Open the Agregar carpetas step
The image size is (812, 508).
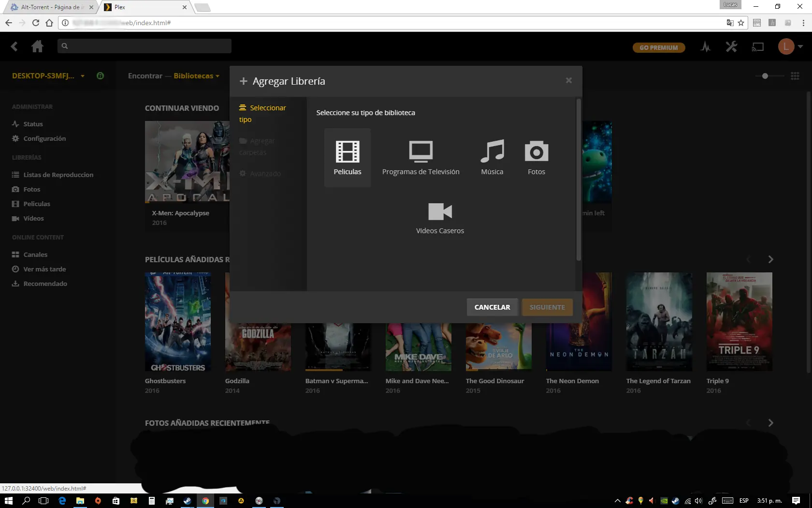(x=257, y=147)
